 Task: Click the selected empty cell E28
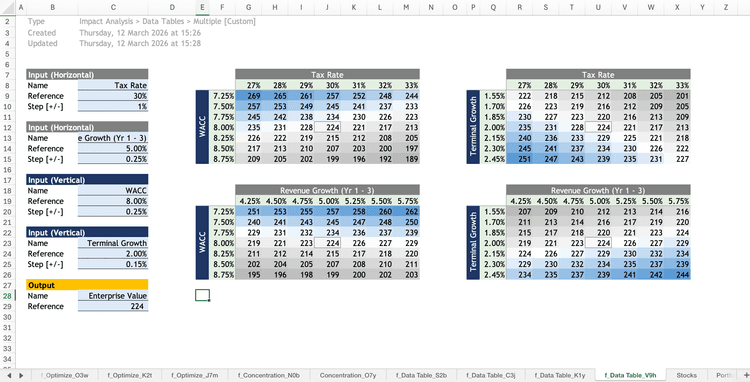(x=202, y=295)
